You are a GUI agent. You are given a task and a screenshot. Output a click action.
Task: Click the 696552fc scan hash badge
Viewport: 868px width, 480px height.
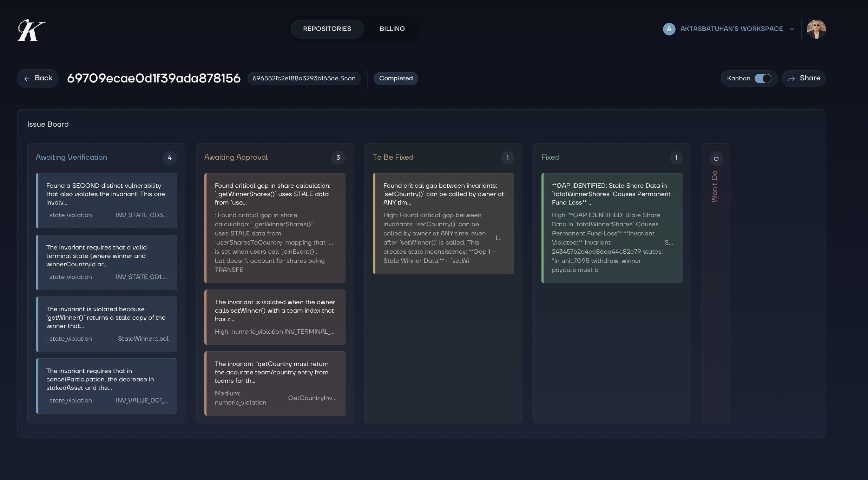tap(304, 78)
